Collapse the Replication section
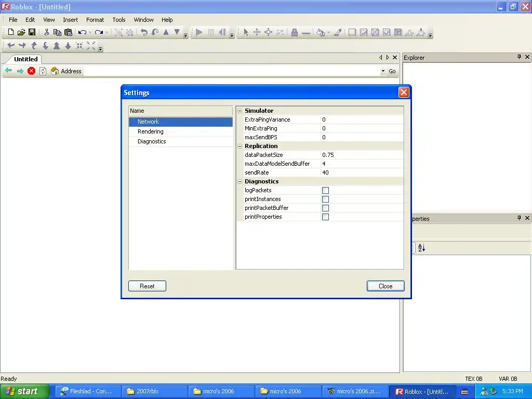Image resolution: width=532 pixels, height=399 pixels. pyautogui.click(x=240, y=146)
